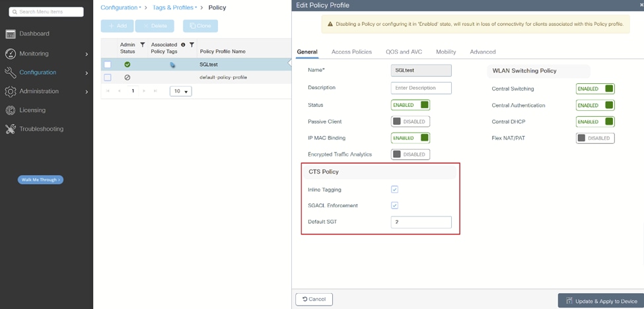Expand the Configuration menu chevron
This screenshot has height=309, width=644.
(87, 73)
